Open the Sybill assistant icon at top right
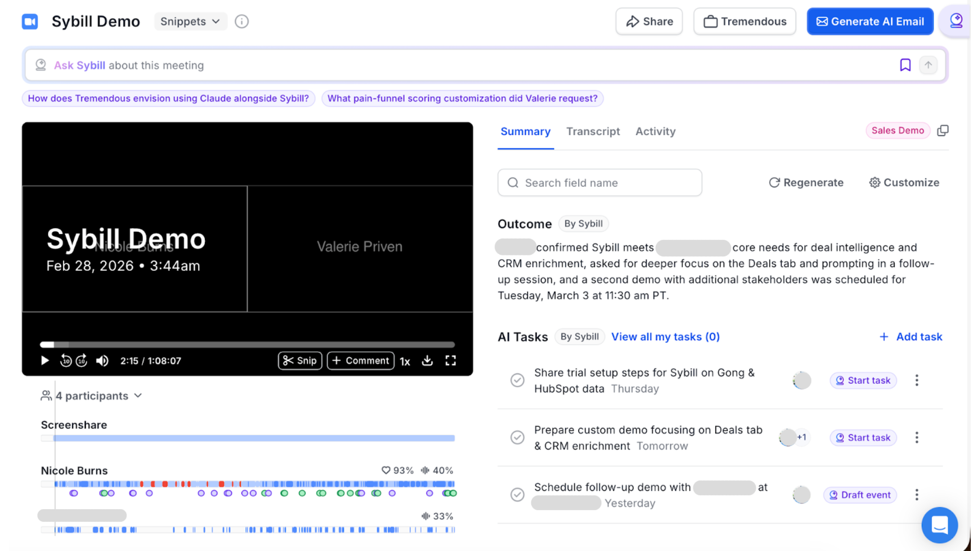The width and height of the screenshot is (980, 551). click(956, 21)
